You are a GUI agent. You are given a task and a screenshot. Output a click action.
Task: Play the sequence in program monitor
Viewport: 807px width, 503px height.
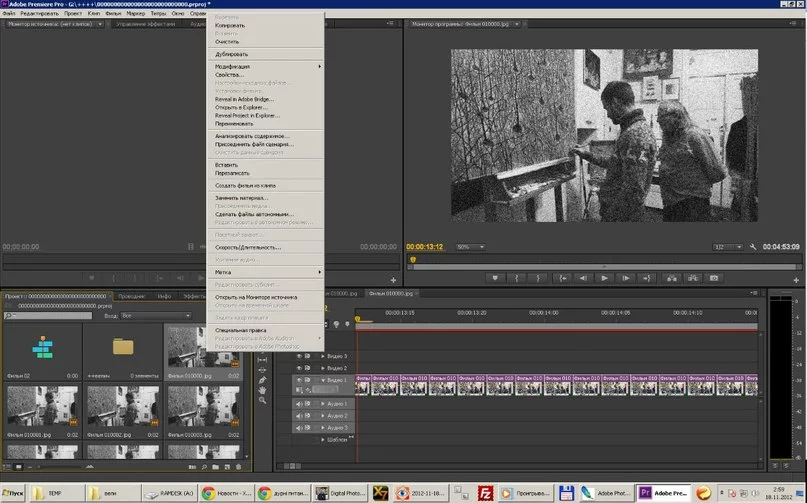point(604,278)
